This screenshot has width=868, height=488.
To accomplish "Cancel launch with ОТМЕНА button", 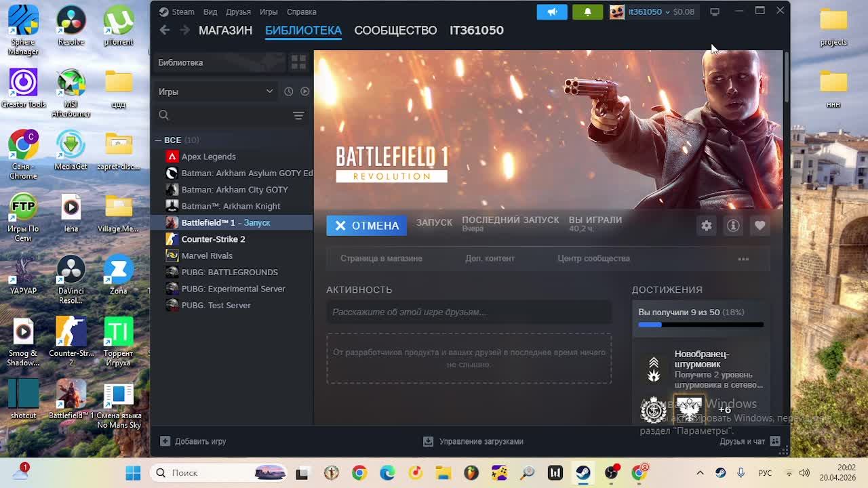I will pyautogui.click(x=366, y=226).
